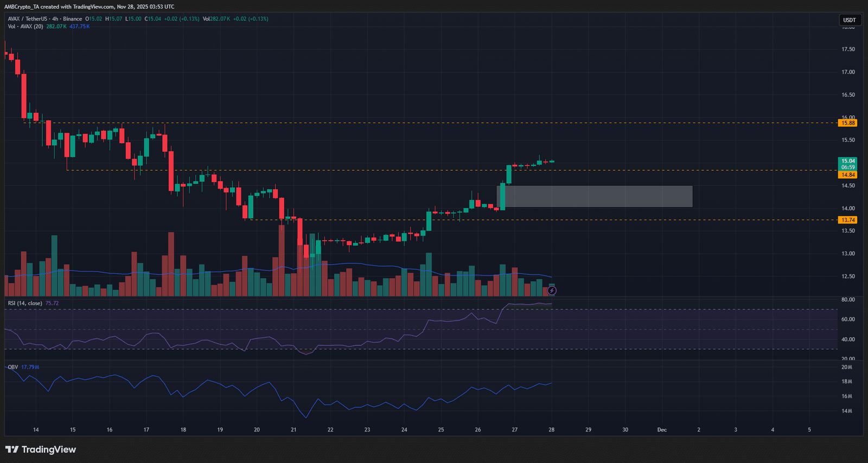Viewport: 868px width, 463px height.
Task: Open the 4h interval in legend
Action: 55,19
